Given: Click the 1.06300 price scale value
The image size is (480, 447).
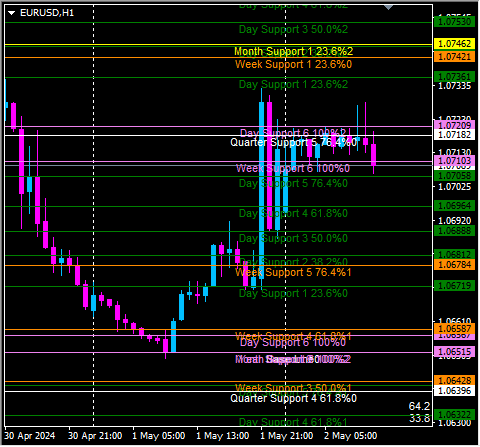Looking at the screenshot, I should tap(454, 423).
